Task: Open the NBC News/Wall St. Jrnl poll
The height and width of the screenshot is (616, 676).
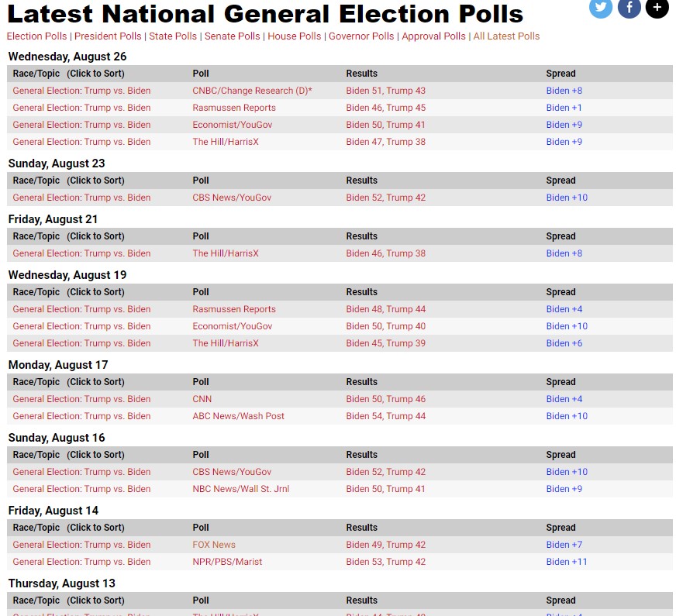Action: 240,489
